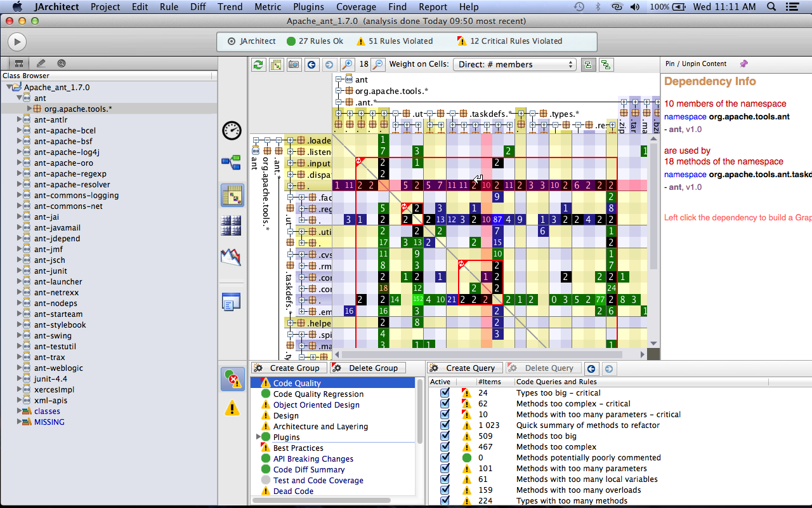812x508 pixels.
Task: Click the matrix options icon beside refresh
Action: pos(276,64)
